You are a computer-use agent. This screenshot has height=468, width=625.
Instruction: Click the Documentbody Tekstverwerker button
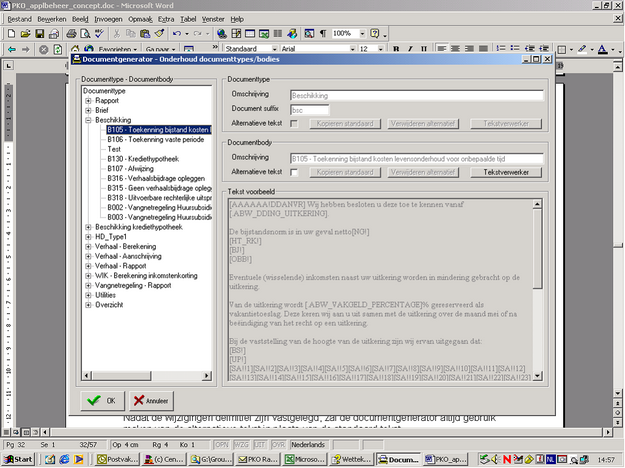pos(505,172)
